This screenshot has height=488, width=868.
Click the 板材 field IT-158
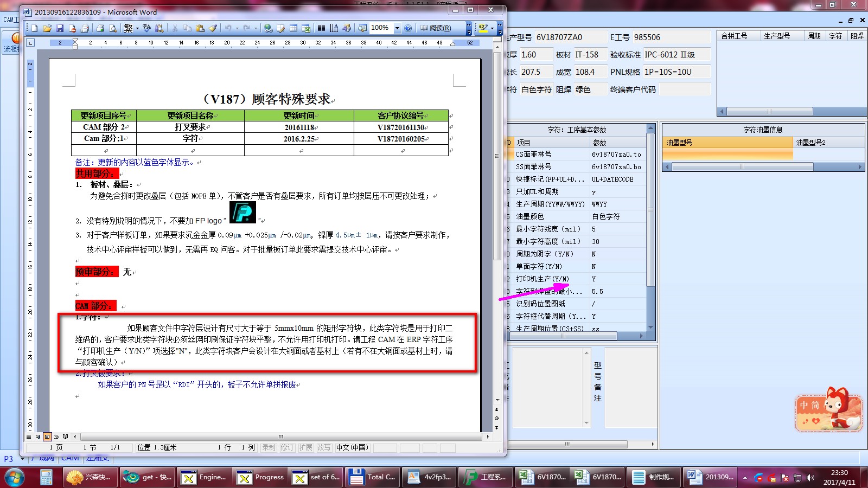click(590, 55)
